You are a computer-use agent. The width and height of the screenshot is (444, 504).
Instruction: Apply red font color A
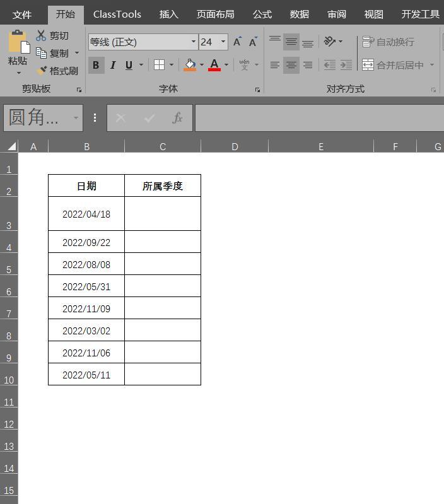pos(214,65)
